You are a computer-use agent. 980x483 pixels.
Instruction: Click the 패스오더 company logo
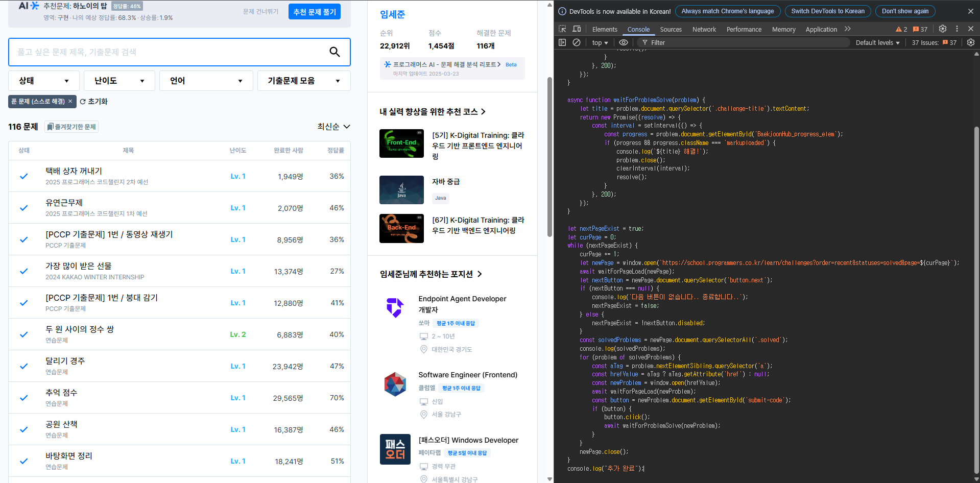[395, 449]
